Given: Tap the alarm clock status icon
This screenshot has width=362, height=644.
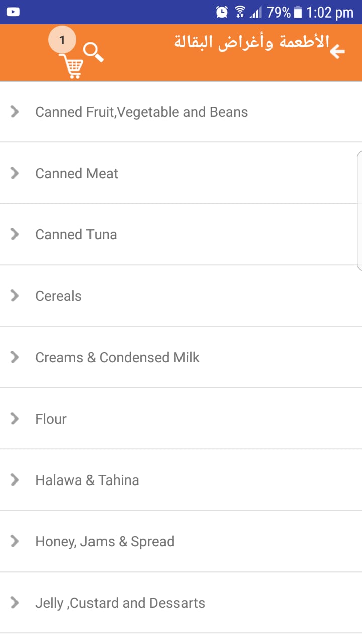Looking at the screenshot, I should [222, 12].
